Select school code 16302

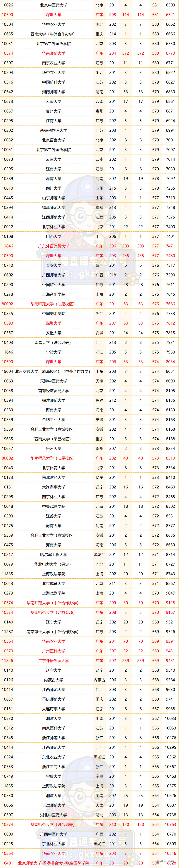pos(7,130)
